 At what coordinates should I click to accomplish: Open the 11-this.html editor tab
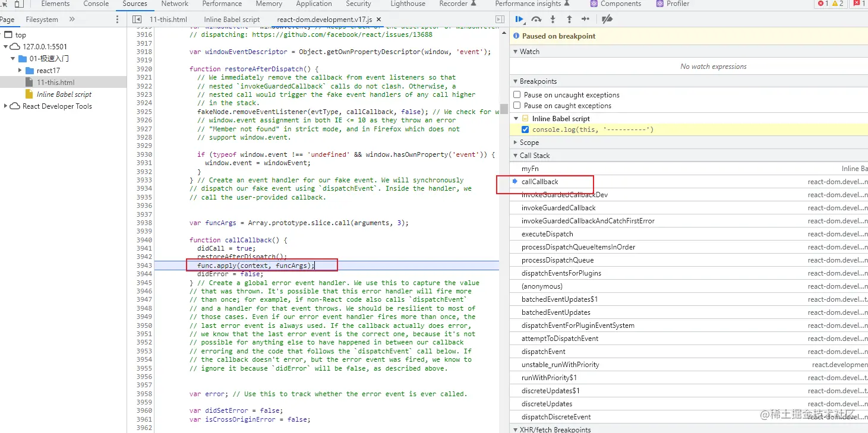click(x=168, y=20)
